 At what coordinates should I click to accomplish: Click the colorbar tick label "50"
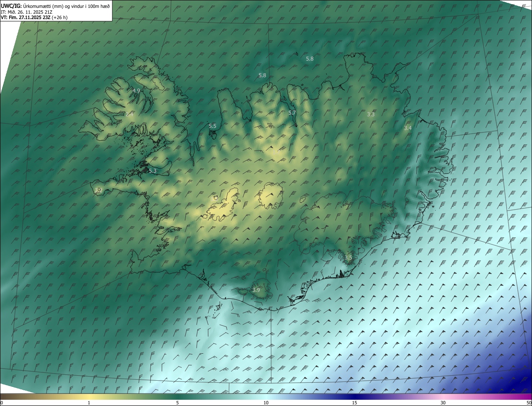click(x=529, y=403)
